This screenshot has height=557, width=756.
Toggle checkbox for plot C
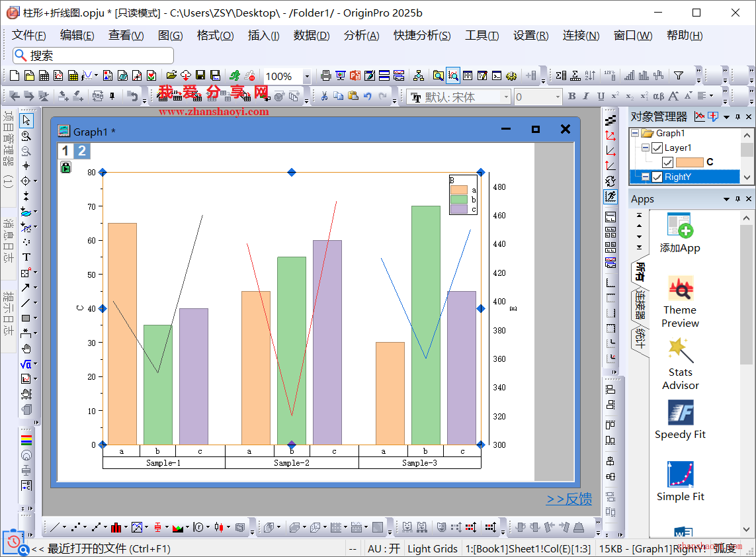668,162
